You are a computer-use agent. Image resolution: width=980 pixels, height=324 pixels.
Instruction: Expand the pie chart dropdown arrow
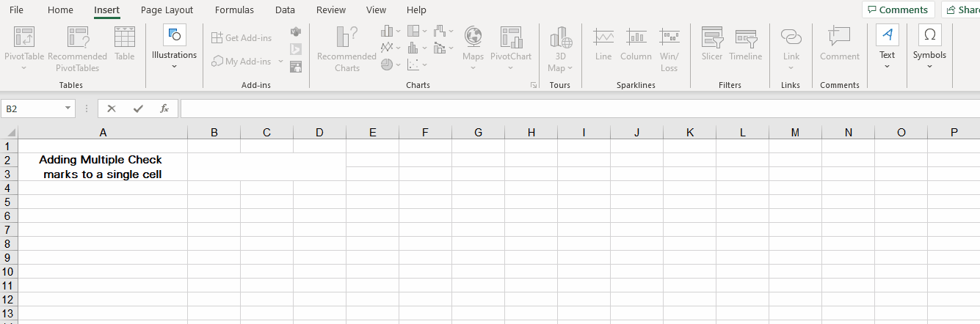pos(399,65)
